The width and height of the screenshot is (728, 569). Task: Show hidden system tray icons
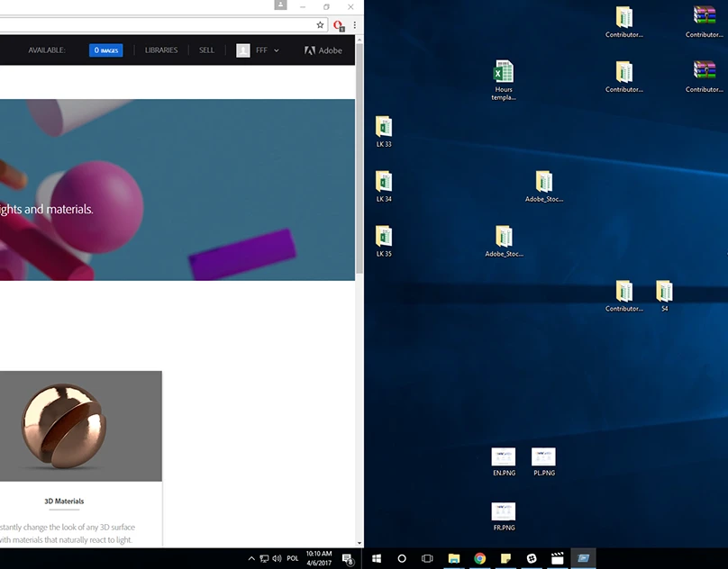(251, 558)
